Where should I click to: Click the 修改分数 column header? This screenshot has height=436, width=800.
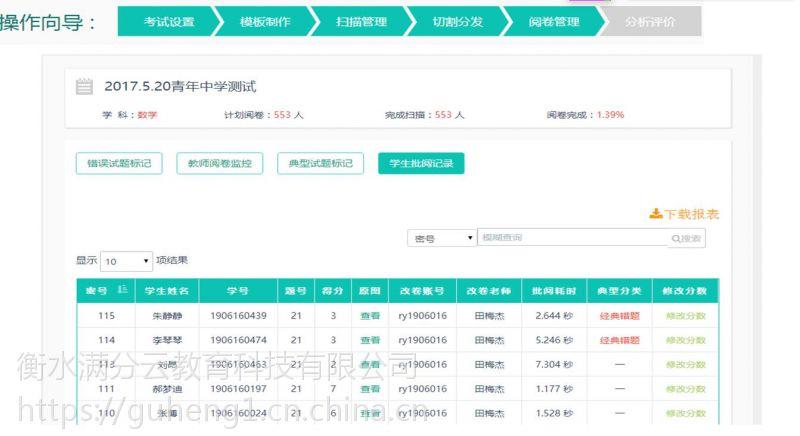[685, 291]
